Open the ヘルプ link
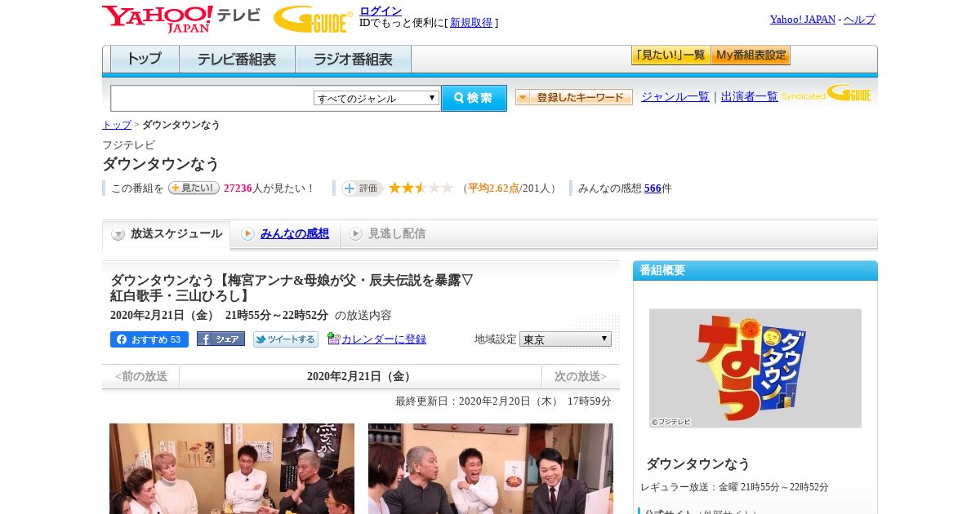Image resolution: width=980 pixels, height=514 pixels. point(859,19)
